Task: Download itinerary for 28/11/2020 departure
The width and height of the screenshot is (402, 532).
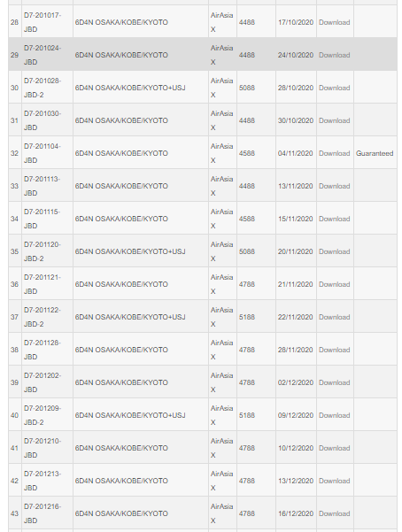Action: click(x=334, y=350)
